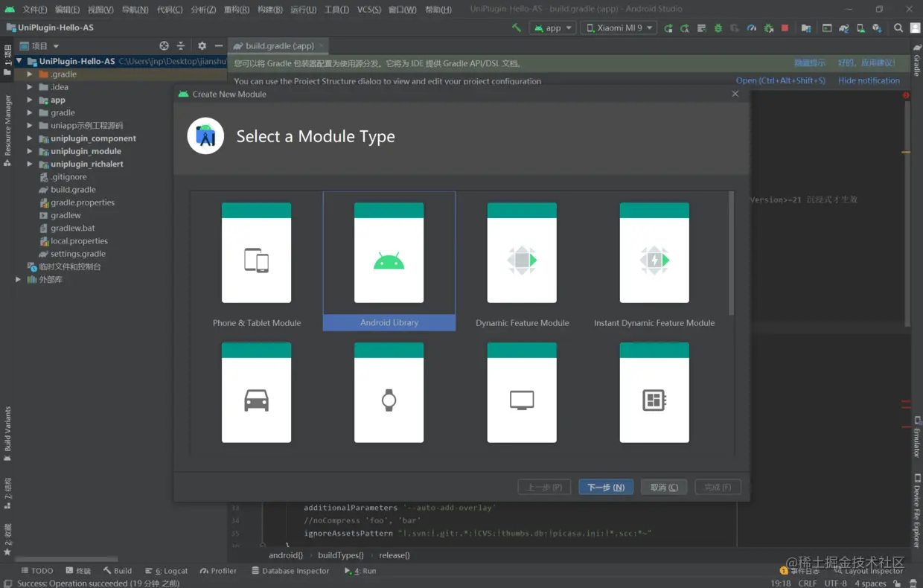Click the Attach Debugger to Process icon
This screenshot has height=588, width=923.
(x=768, y=28)
